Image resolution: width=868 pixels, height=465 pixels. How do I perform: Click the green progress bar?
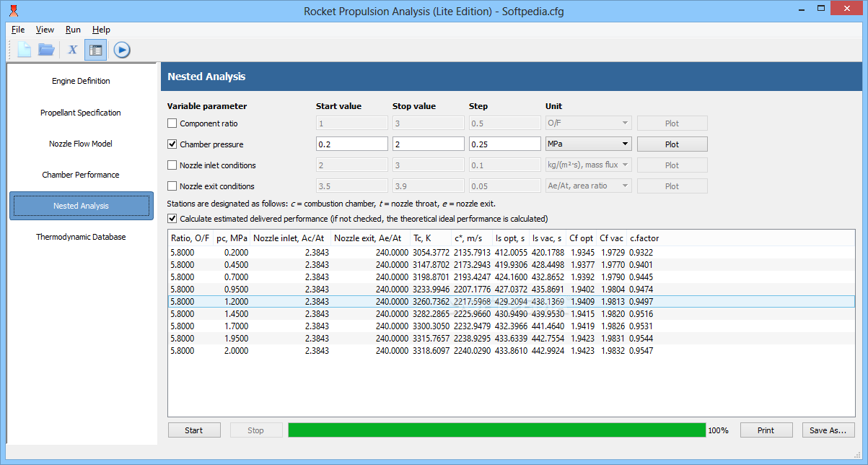(x=497, y=430)
